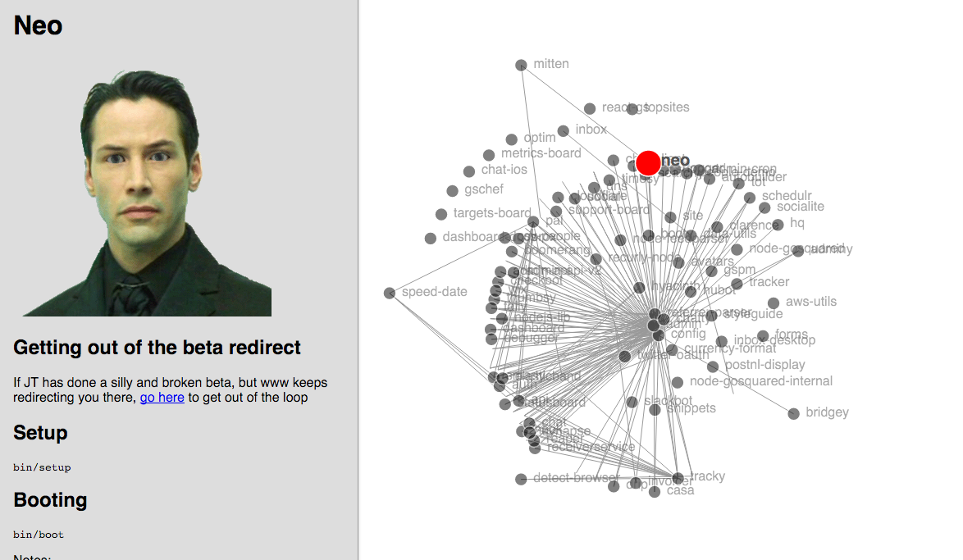Click the inbox node dot
Screen dimensions: 963x560
click(564, 131)
